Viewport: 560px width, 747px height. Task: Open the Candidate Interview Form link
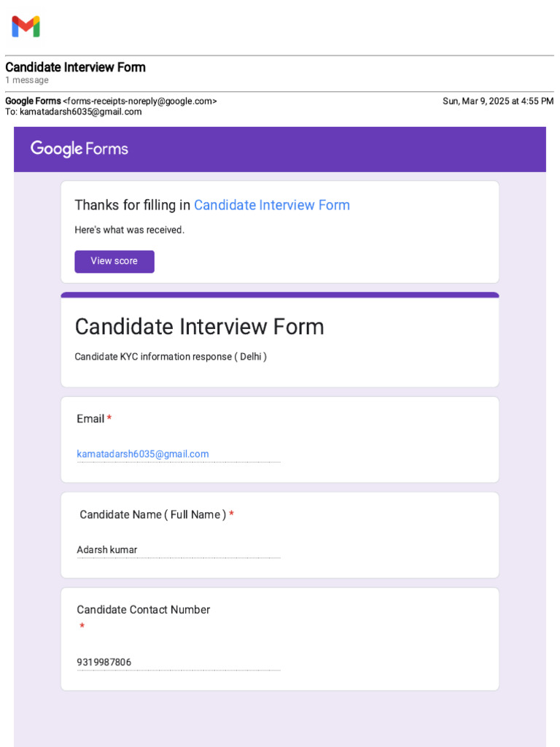coord(271,205)
